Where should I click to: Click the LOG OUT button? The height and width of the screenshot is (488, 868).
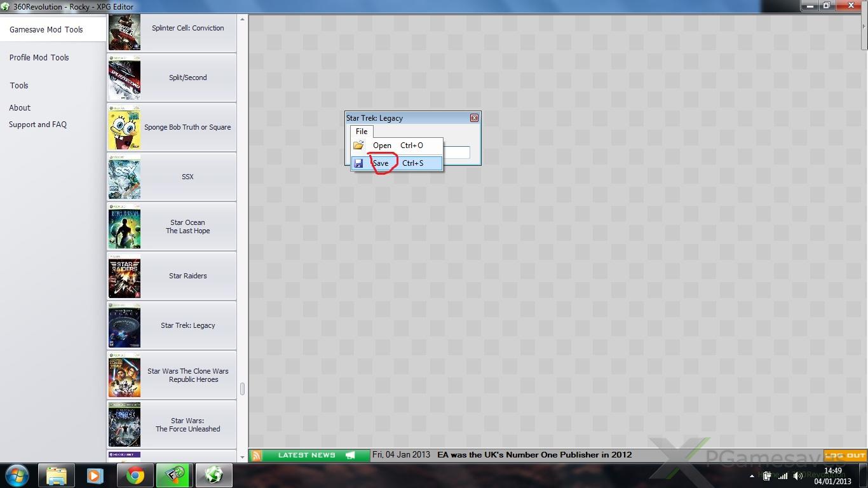click(x=845, y=455)
